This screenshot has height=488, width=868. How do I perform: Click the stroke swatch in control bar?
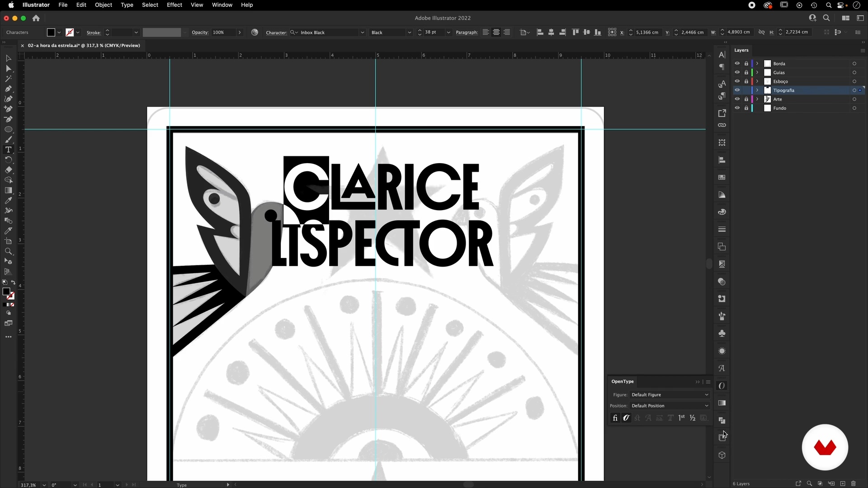pos(70,33)
